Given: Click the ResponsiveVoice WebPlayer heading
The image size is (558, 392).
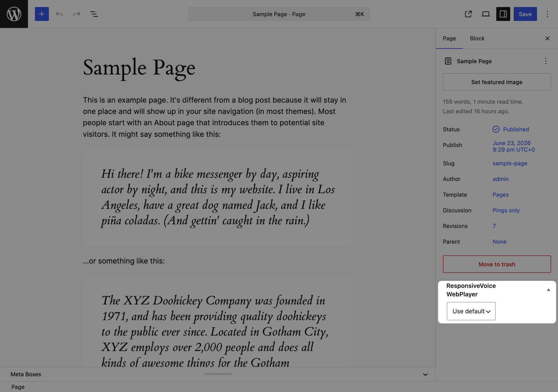Looking at the screenshot, I should (471, 290).
